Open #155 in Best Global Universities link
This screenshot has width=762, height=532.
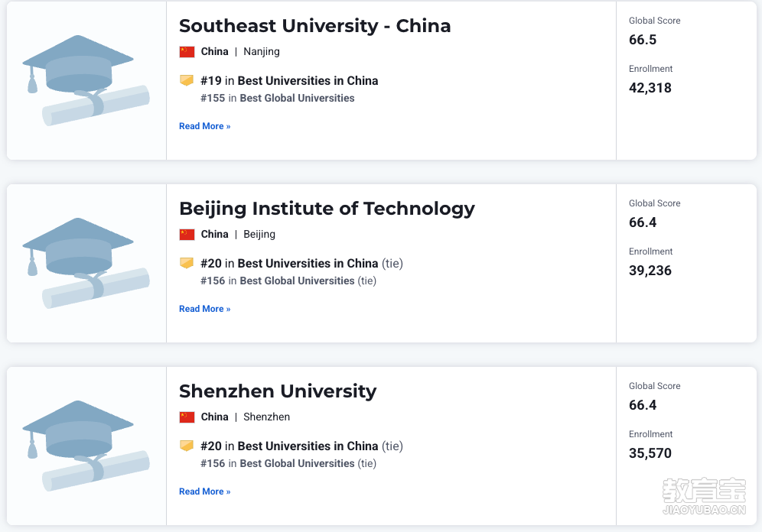click(278, 98)
